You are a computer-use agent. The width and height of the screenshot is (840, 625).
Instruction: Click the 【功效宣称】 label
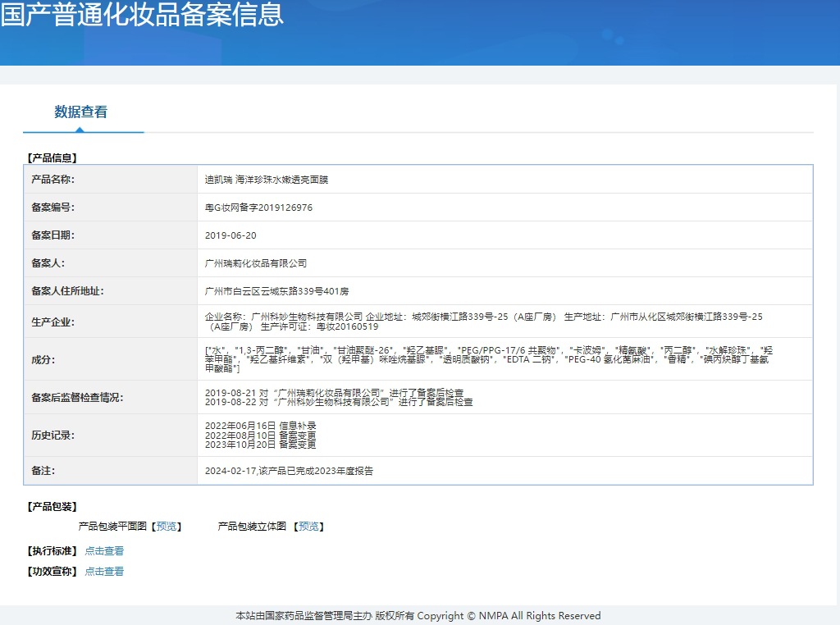click(x=52, y=572)
